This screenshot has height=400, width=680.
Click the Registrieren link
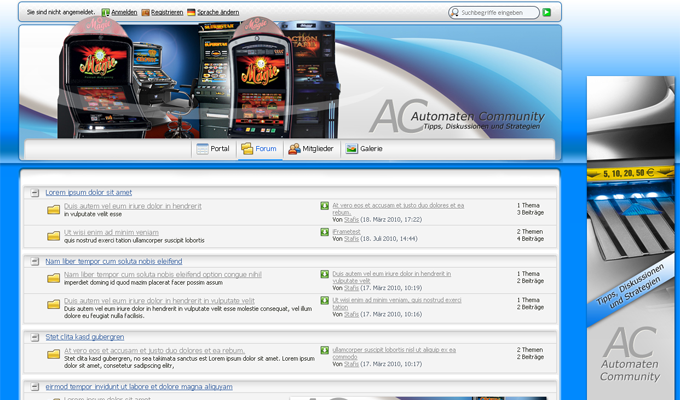[x=167, y=13]
